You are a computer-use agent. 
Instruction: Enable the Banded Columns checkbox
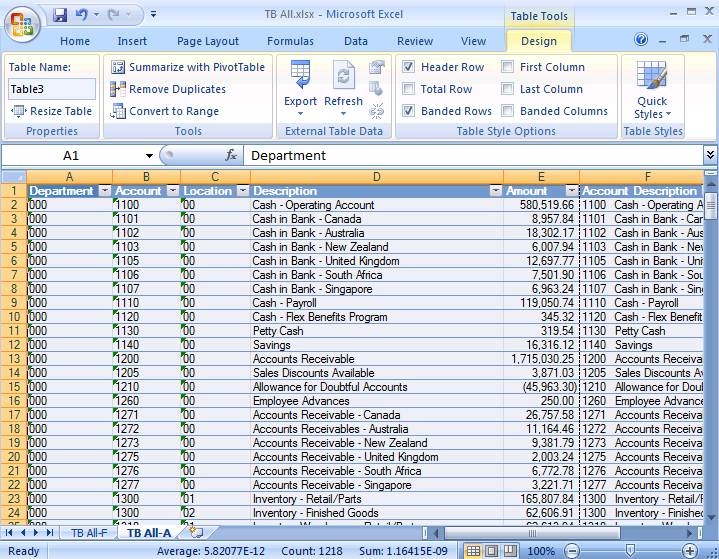click(507, 111)
